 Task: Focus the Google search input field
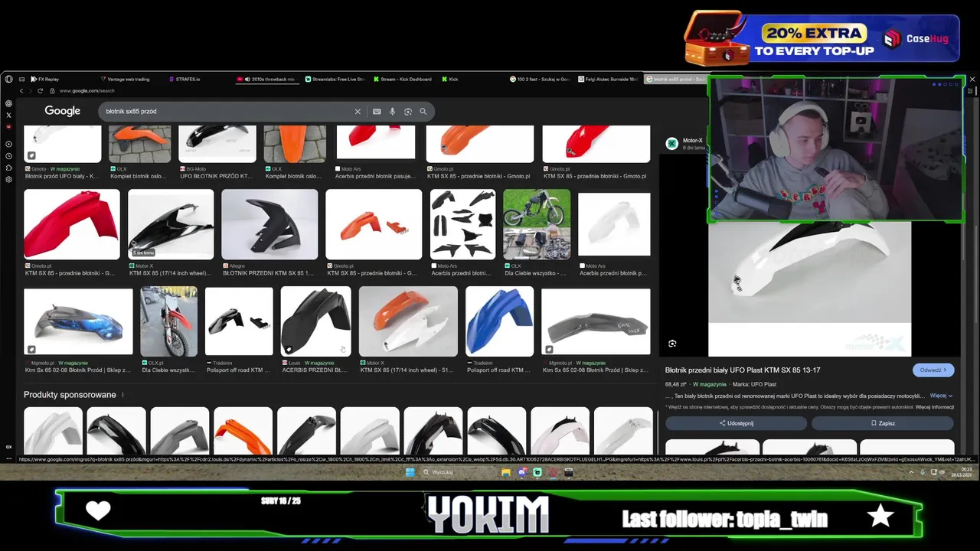tap(226, 112)
